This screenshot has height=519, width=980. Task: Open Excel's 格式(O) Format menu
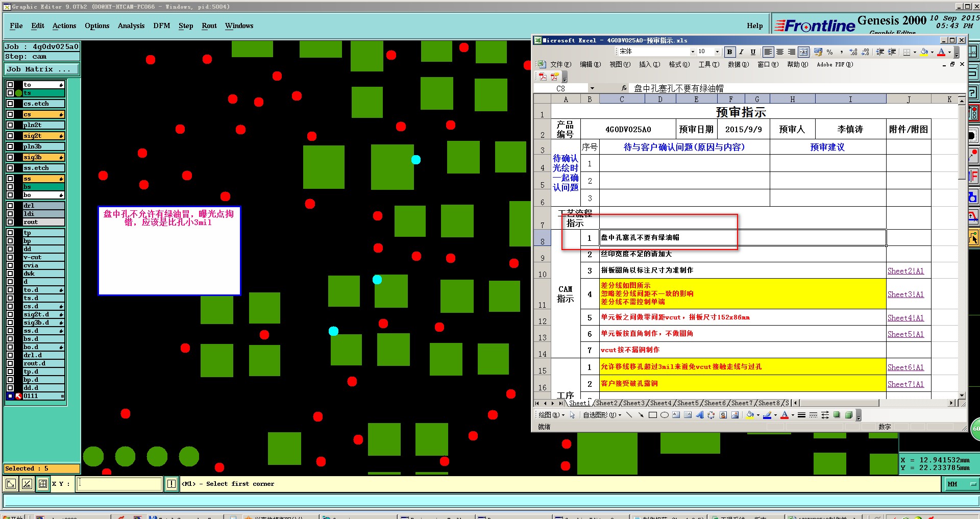(679, 64)
